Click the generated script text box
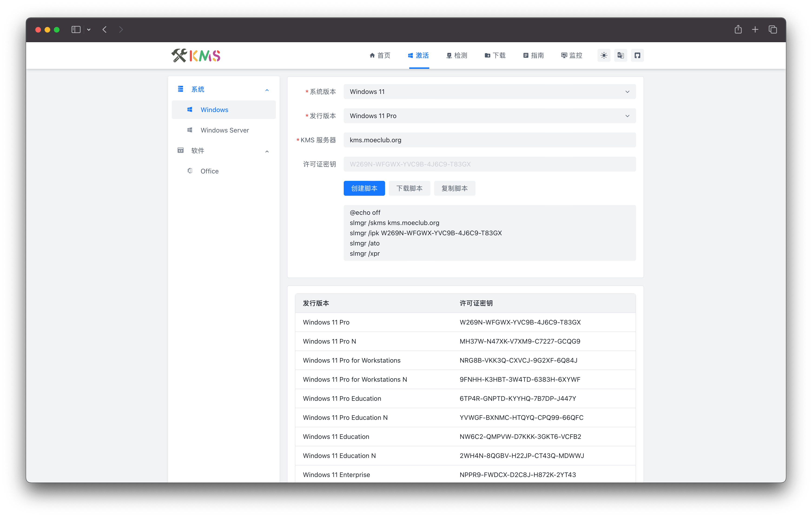The image size is (812, 517). tap(490, 233)
